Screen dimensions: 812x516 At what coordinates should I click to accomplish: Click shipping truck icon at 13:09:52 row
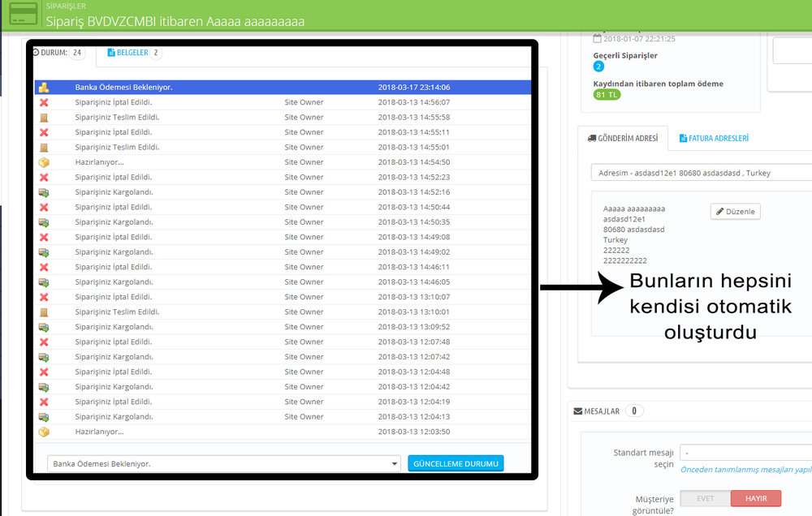[x=44, y=328]
